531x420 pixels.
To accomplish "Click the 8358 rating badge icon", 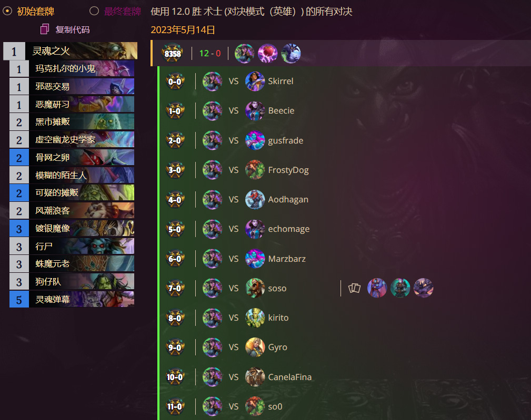I will (x=173, y=53).
